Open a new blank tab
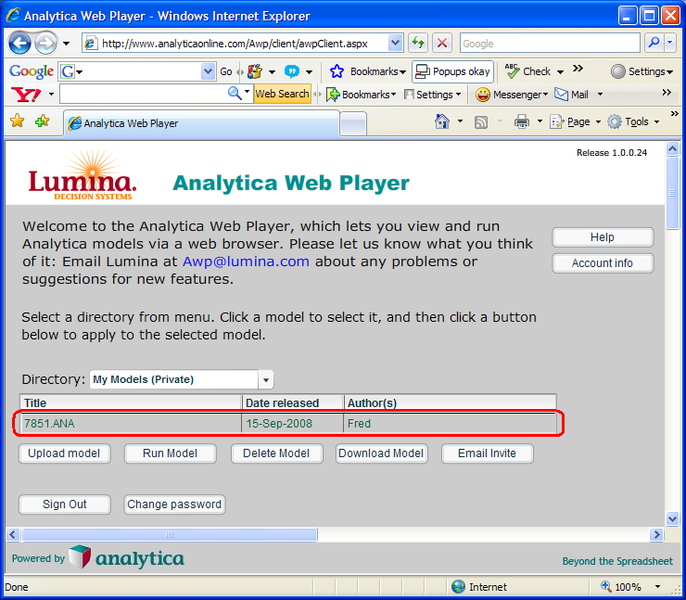 tap(354, 123)
